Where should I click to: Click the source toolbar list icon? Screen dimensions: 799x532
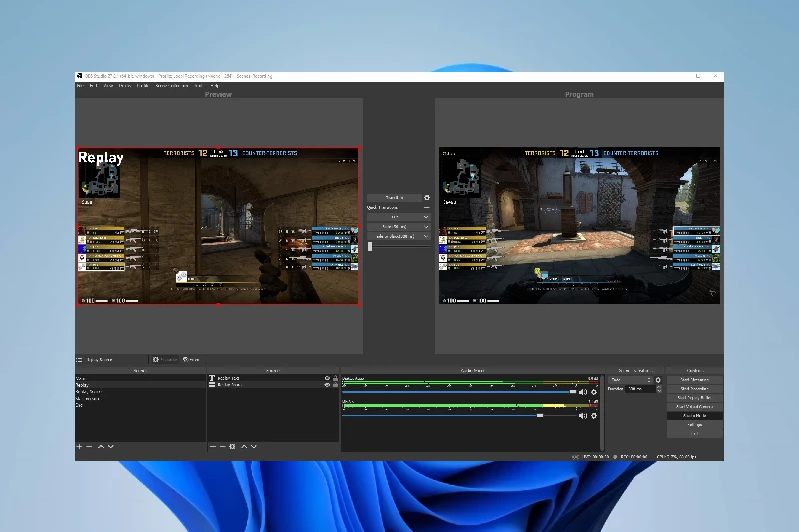(x=79, y=360)
